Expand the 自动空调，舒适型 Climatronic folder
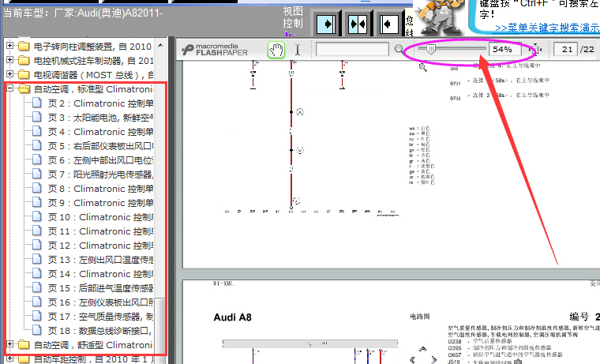 pos(10,344)
